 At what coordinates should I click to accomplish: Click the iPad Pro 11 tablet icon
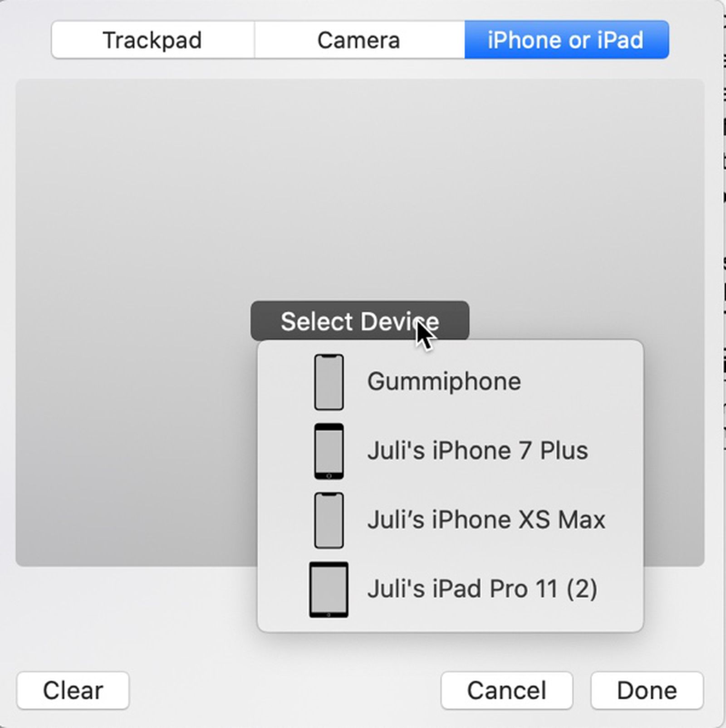(329, 589)
